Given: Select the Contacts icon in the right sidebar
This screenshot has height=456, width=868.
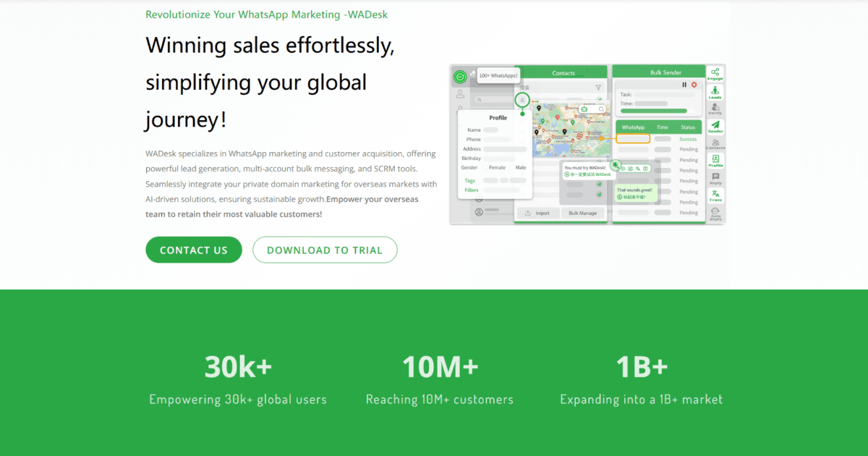Looking at the screenshot, I should (x=715, y=143).
